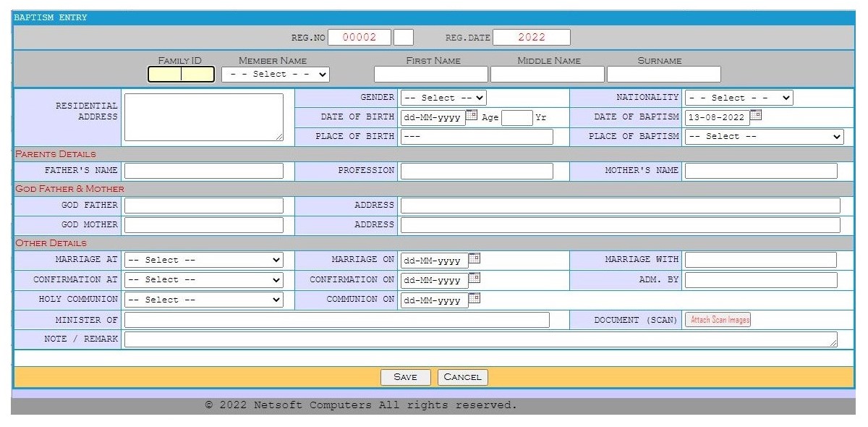The width and height of the screenshot is (868, 427).
Task: Expand the Member Name dropdown
Action: [276, 75]
